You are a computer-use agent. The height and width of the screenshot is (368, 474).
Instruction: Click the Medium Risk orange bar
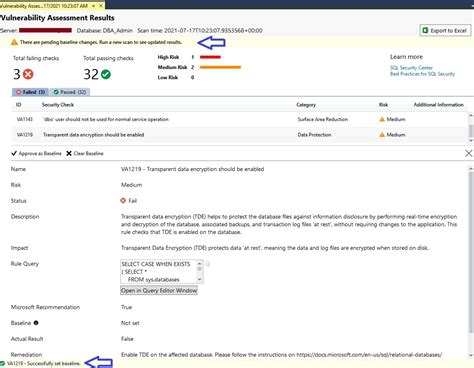(220, 67)
